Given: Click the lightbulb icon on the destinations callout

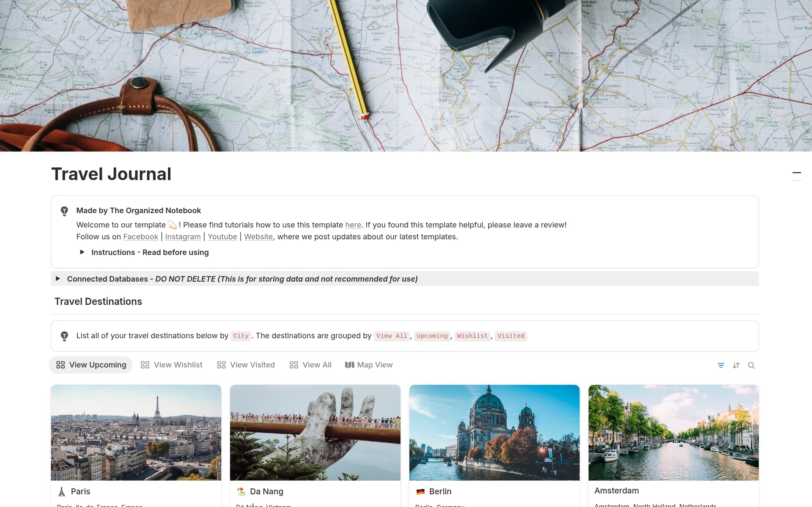Looking at the screenshot, I should (64, 335).
